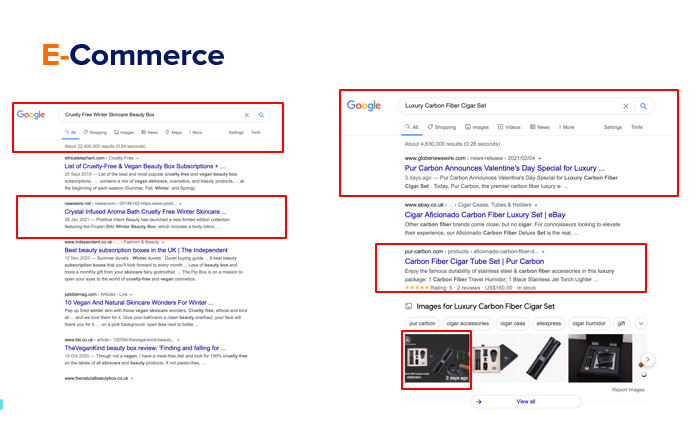Screen dimensions: 699x422
Task: Open the fourth image of boxed cigar set
Action: pyautogui.click(x=600, y=358)
